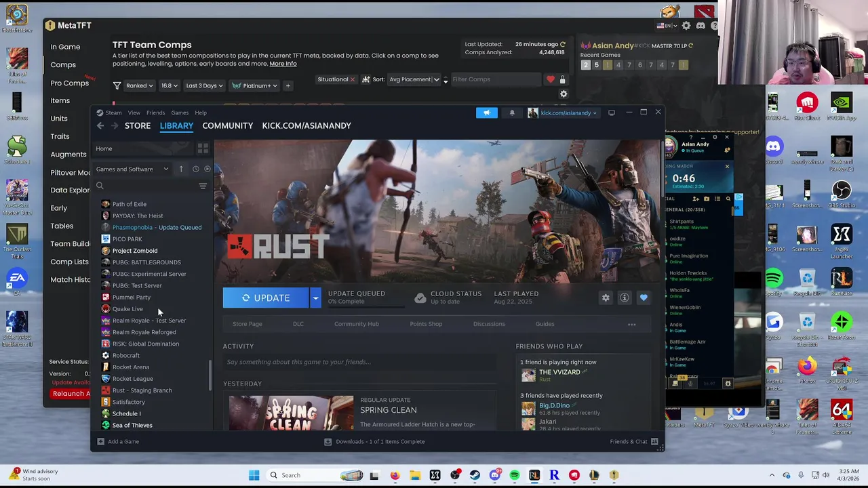Open Avg Placement sort dropdown

pos(414,79)
